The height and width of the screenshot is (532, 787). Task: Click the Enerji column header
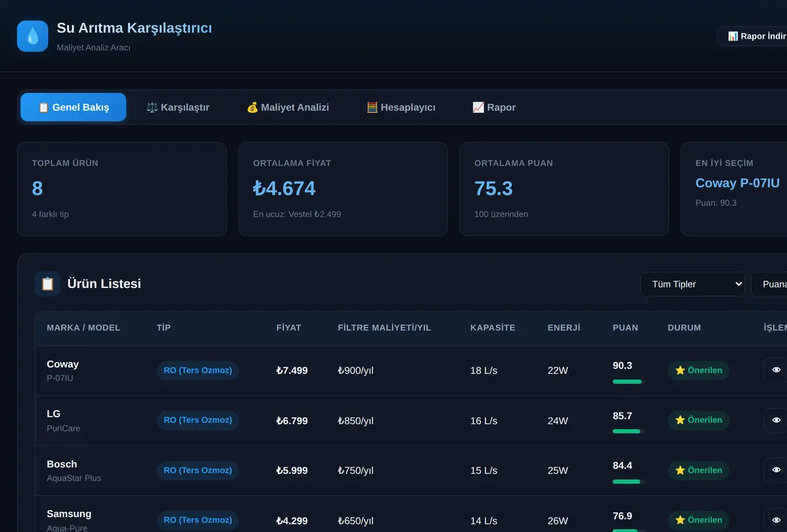point(564,327)
